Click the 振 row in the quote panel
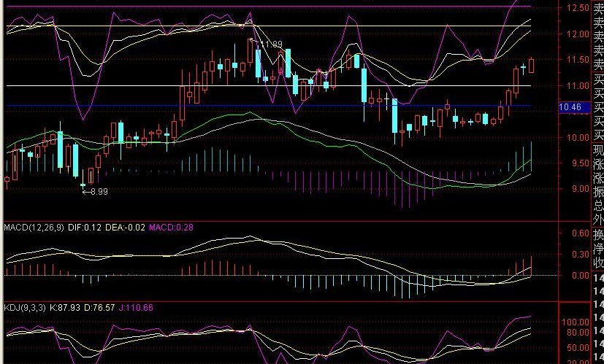This screenshot has height=364, width=604. pyautogui.click(x=598, y=191)
